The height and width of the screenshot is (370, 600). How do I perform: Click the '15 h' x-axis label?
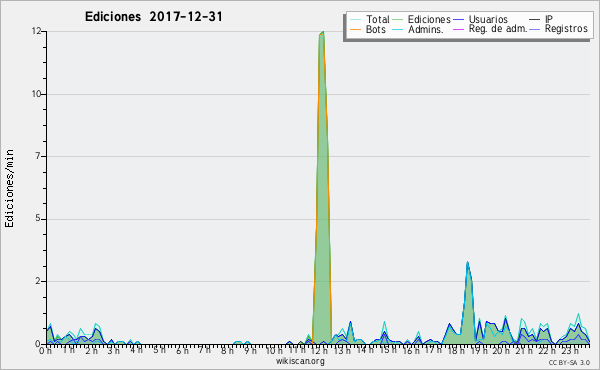[x=387, y=350]
